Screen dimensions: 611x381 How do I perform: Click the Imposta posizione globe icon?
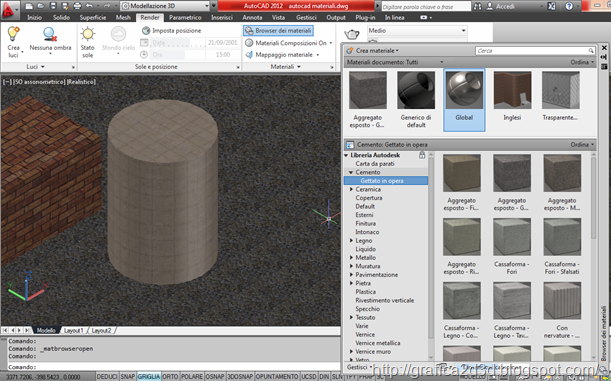tap(146, 30)
